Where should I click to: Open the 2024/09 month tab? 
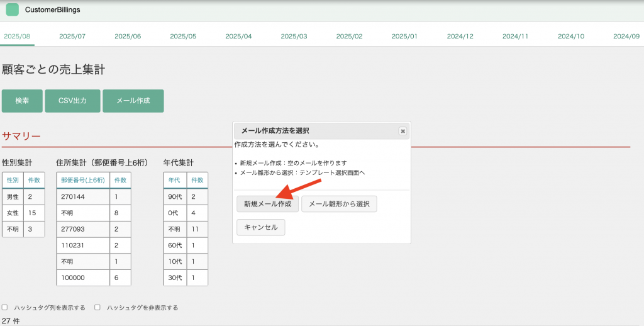click(626, 37)
